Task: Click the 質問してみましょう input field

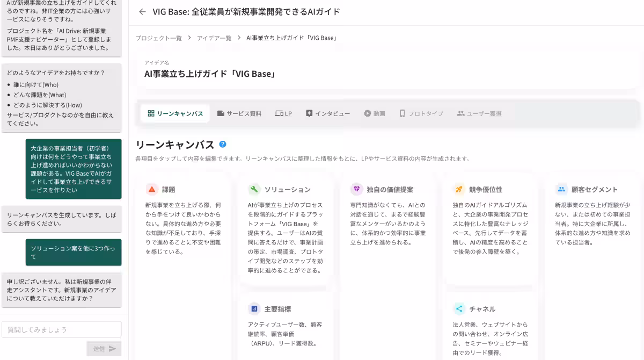Action: click(x=62, y=329)
